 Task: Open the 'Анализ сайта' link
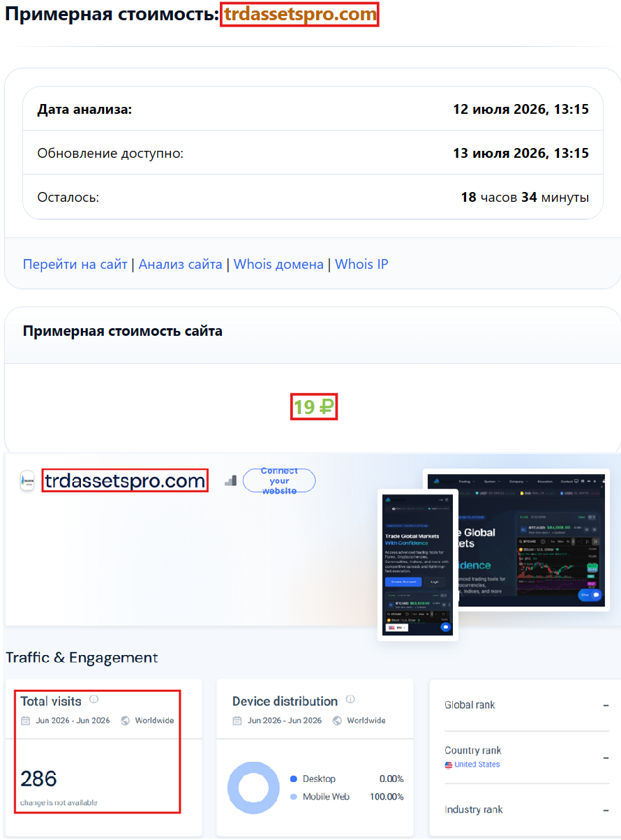pos(181,265)
